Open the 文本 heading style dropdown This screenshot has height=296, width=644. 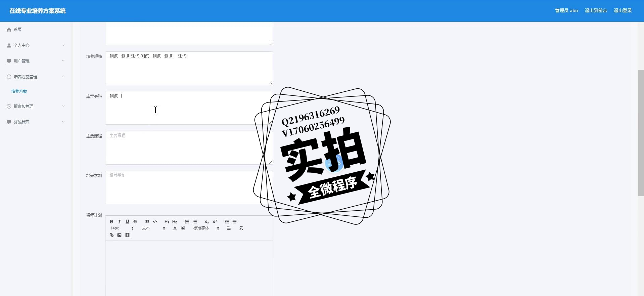click(x=153, y=228)
